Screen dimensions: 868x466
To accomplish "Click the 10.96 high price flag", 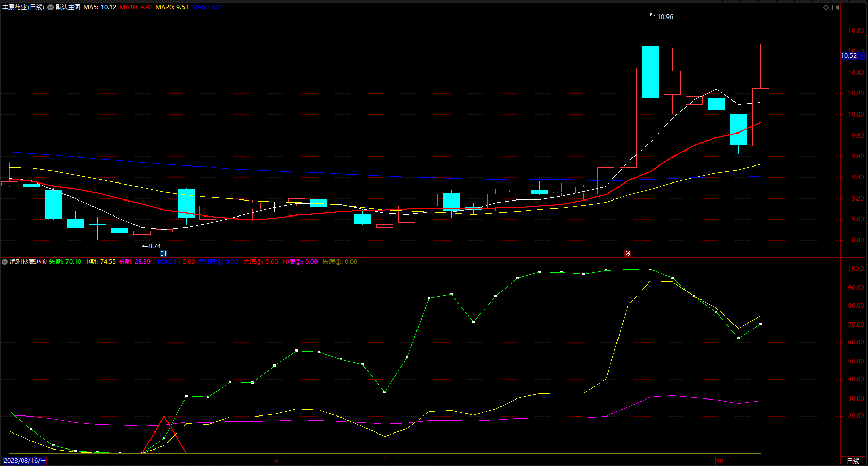I will click(x=664, y=17).
